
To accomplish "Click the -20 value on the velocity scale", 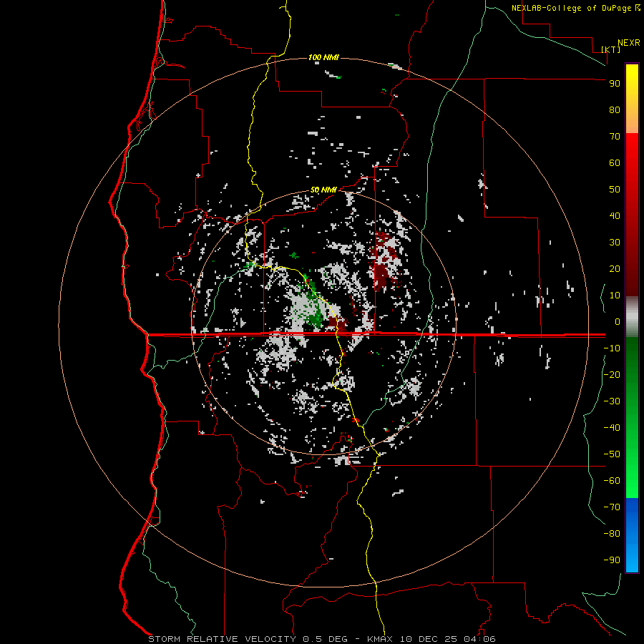I will click(x=612, y=374).
